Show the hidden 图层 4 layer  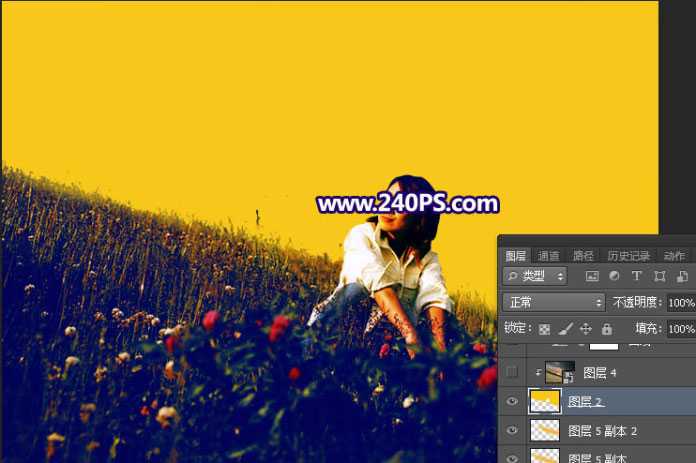[512, 373]
